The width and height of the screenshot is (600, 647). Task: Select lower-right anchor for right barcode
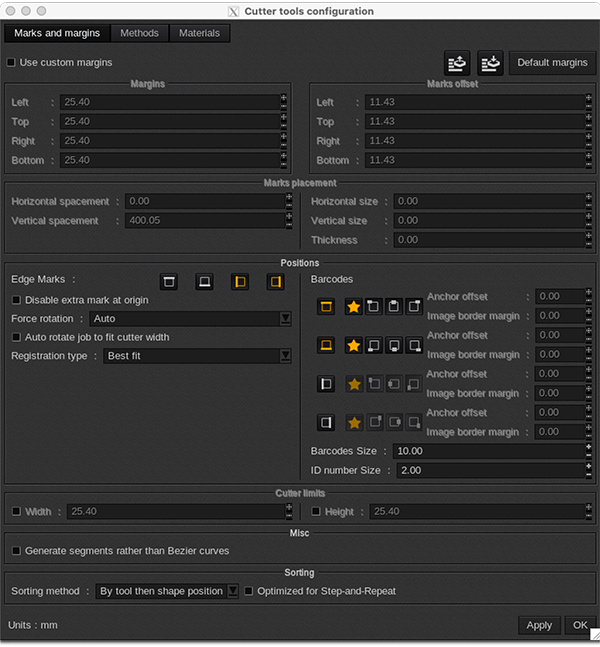(413, 423)
